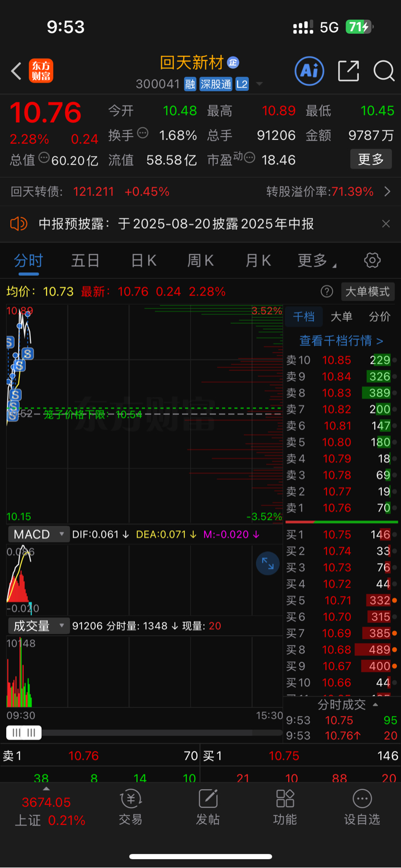Tap the 上证 index 3674.05 value
Image resolution: width=401 pixels, height=868 pixels.
tap(46, 802)
